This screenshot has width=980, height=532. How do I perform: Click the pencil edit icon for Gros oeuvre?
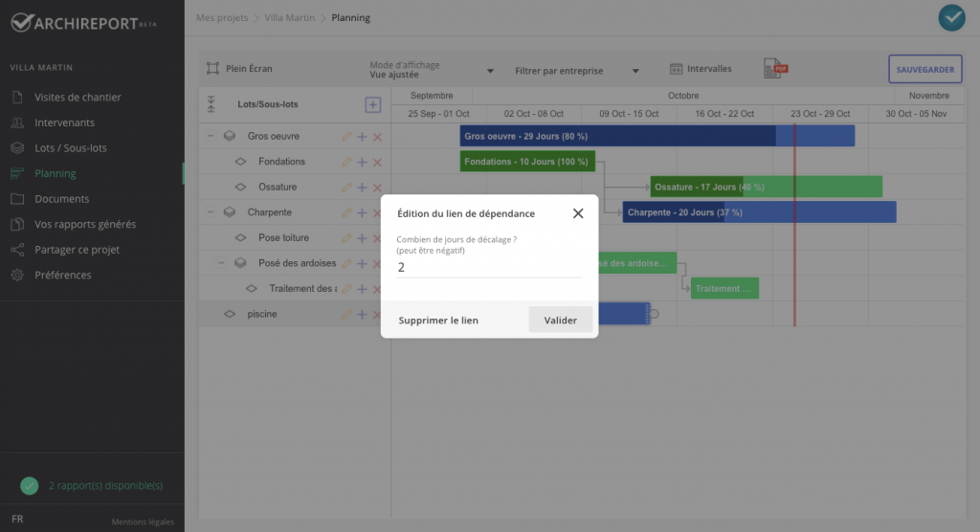[x=346, y=137]
